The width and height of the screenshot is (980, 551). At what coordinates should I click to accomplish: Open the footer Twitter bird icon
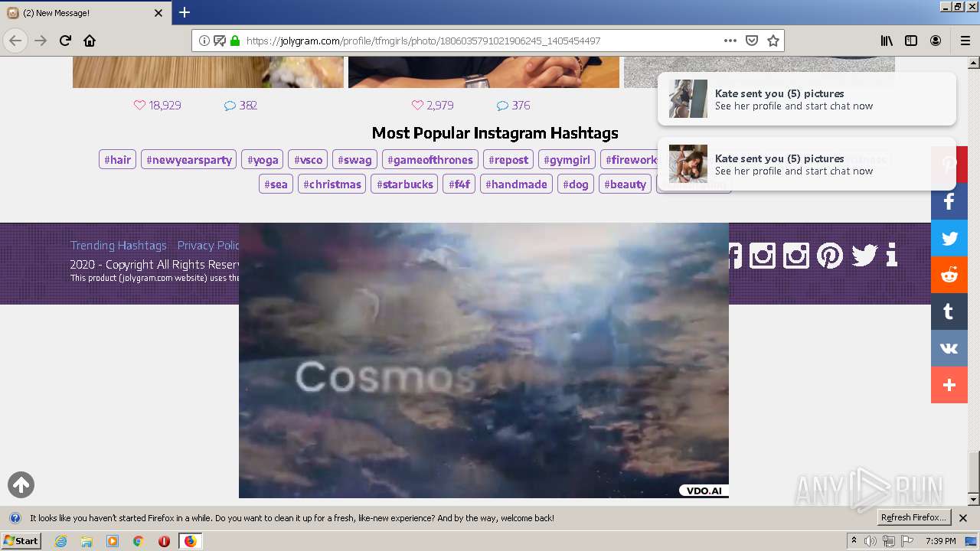click(x=864, y=255)
